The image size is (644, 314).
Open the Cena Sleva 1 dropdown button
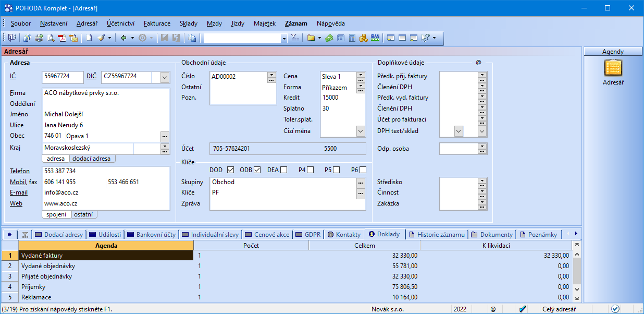click(361, 74)
